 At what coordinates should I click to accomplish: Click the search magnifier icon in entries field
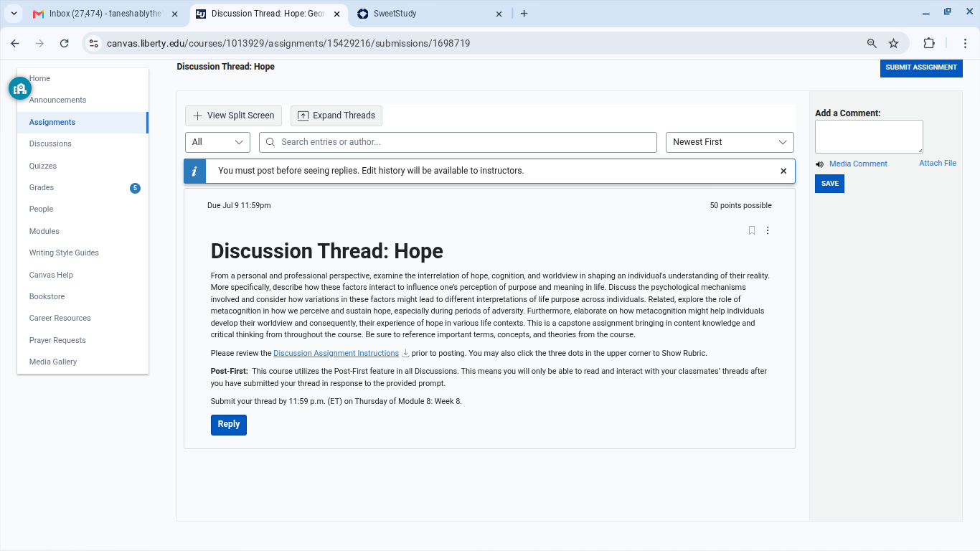tap(270, 142)
